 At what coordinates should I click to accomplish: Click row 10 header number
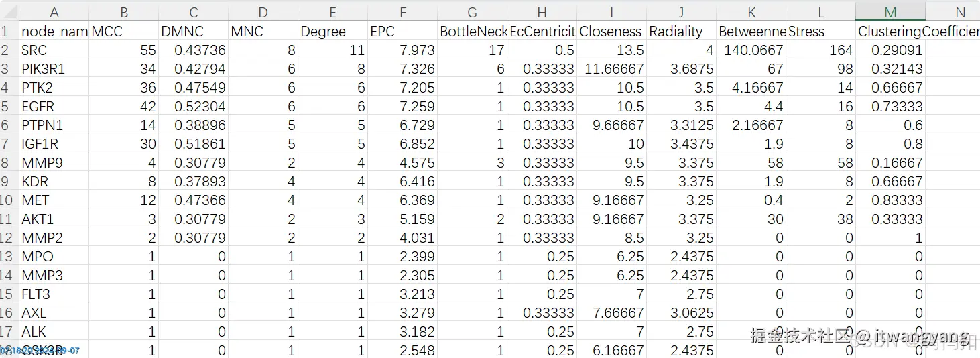coord(7,200)
